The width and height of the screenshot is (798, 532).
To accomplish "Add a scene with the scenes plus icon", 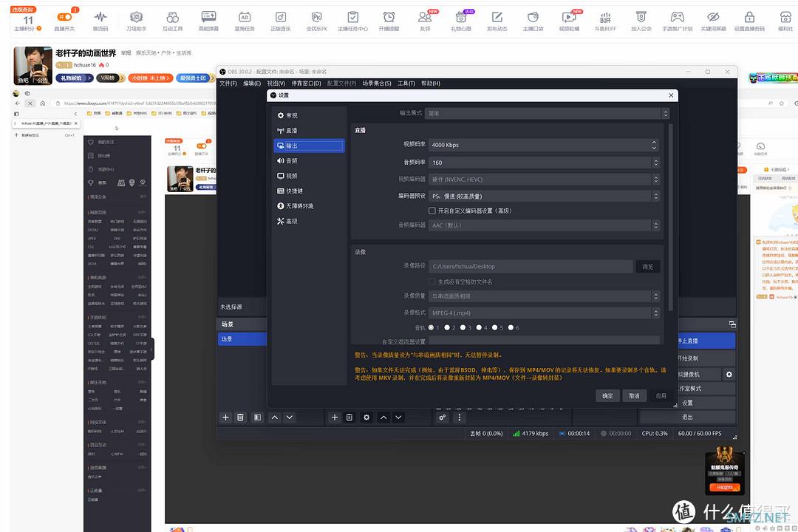I will coord(225,417).
